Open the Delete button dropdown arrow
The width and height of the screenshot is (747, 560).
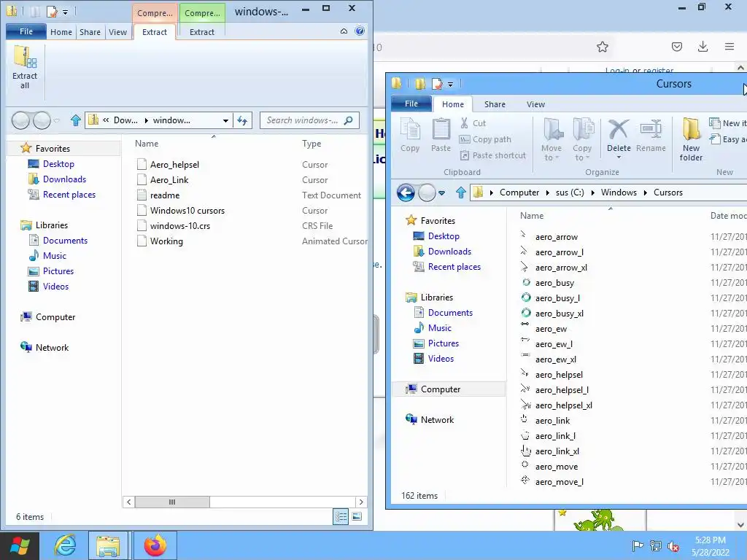[619, 157]
